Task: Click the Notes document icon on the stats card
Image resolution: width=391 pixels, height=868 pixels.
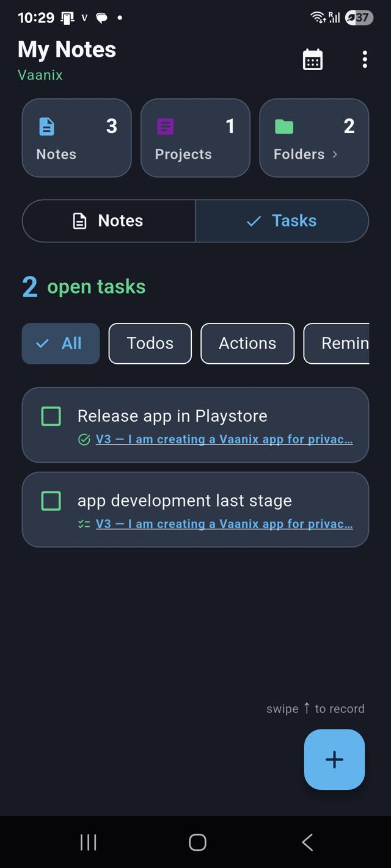Action: (x=48, y=126)
